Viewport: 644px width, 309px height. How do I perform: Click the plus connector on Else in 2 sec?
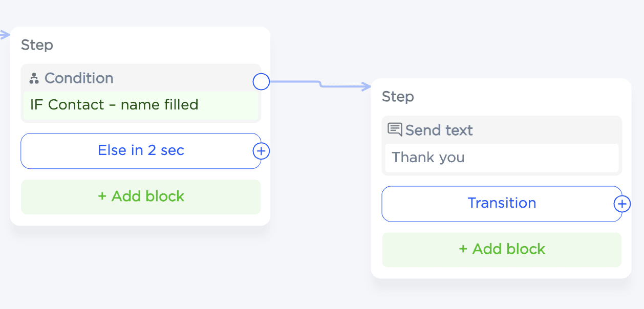(262, 151)
